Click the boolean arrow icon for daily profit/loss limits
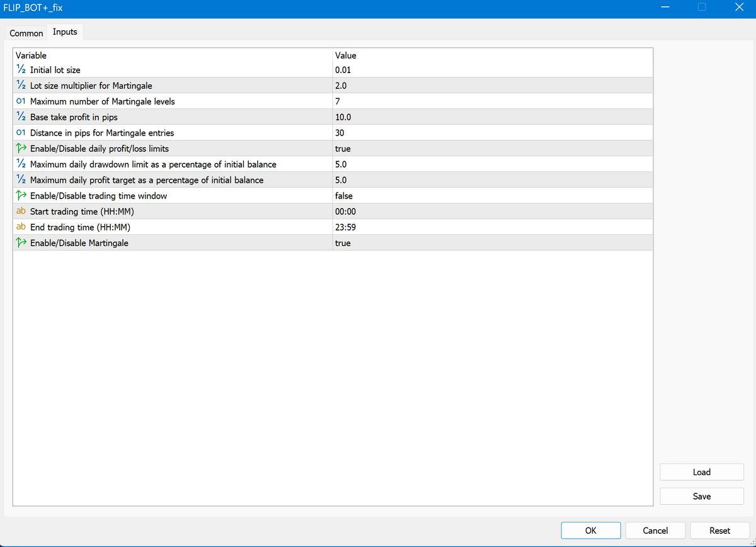 click(x=20, y=149)
